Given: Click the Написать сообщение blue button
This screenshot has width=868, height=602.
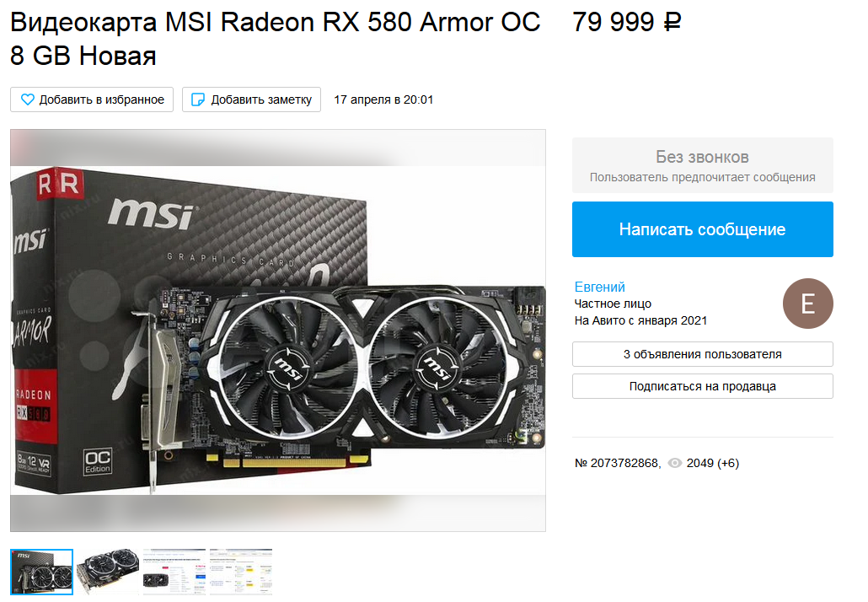Looking at the screenshot, I should click(x=703, y=229).
